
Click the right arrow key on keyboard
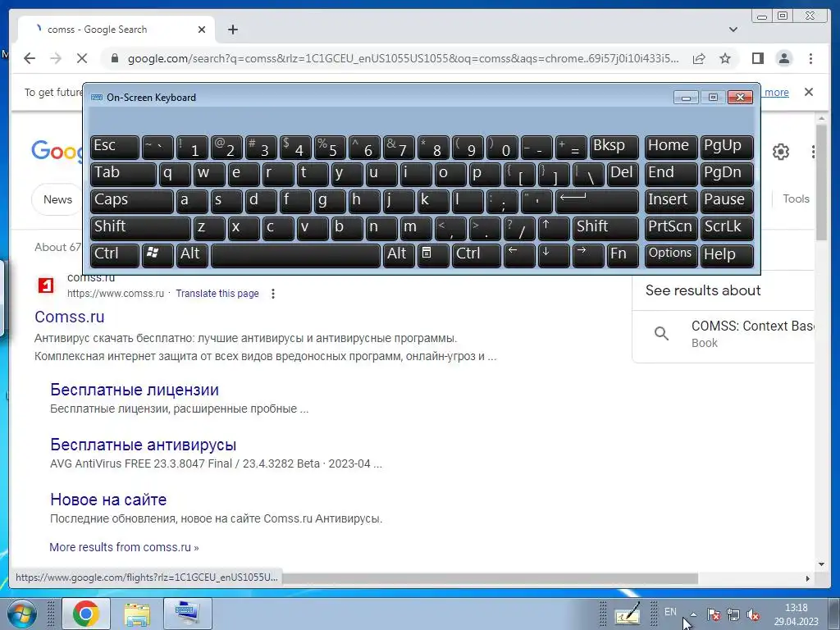pos(587,255)
